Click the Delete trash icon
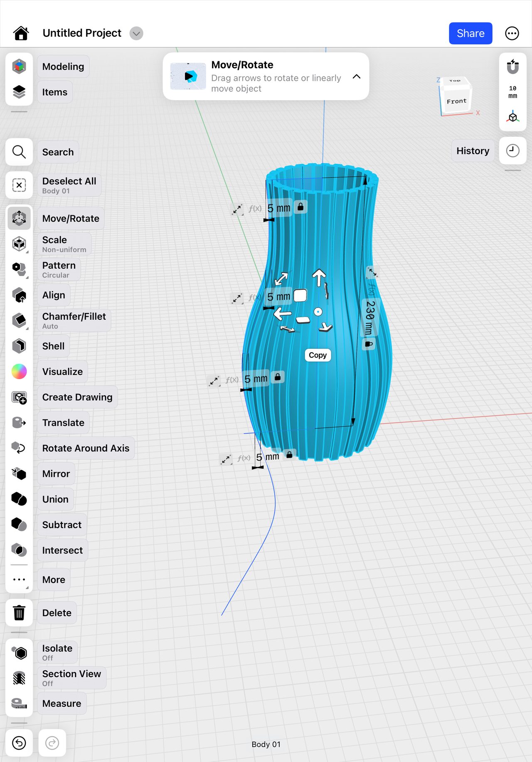Screen dimensions: 532x762 19,613
